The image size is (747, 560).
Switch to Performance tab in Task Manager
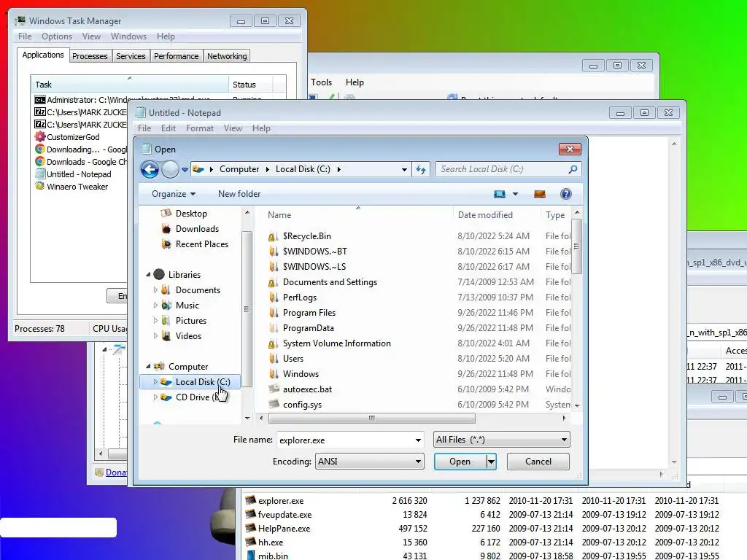[x=177, y=56]
